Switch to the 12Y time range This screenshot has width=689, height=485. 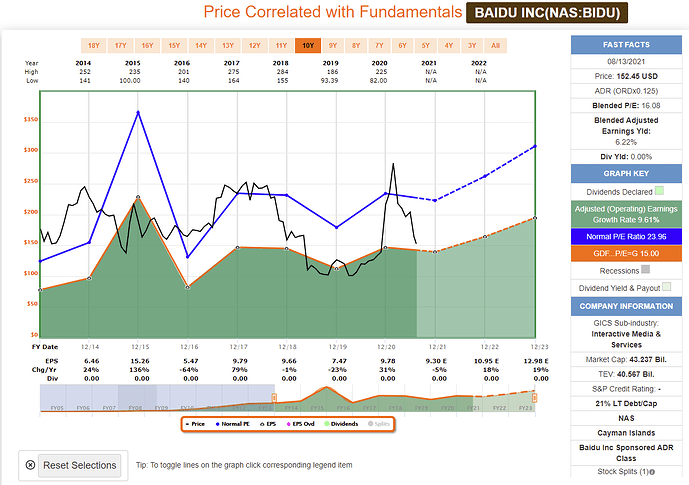tap(254, 45)
